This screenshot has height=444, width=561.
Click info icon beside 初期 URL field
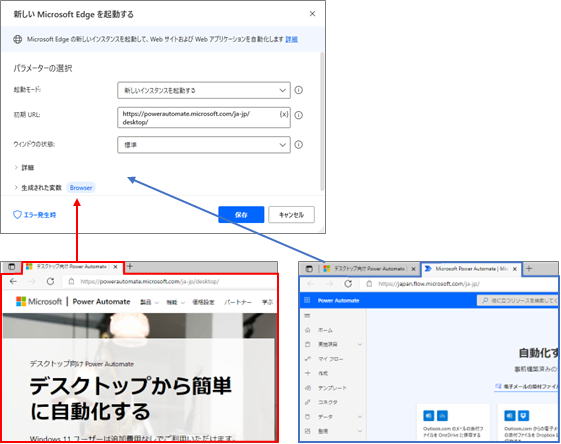[x=298, y=115]
